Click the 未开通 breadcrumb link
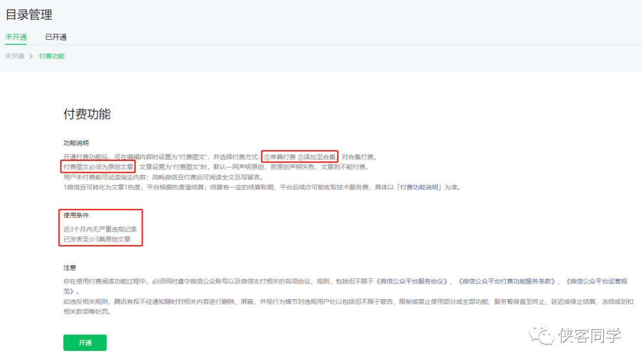642x364 pixels. 14,56
